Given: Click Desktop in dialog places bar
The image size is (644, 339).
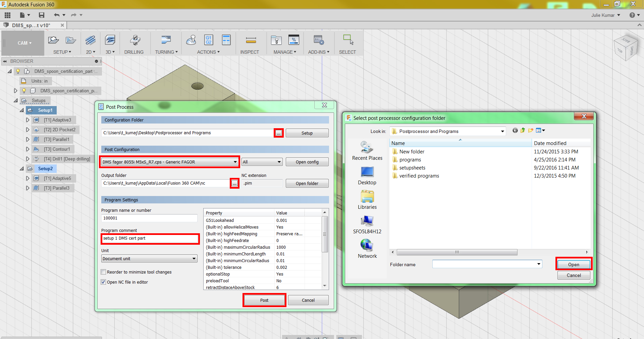Looking at the screenshot, I should tap(367, 176).
